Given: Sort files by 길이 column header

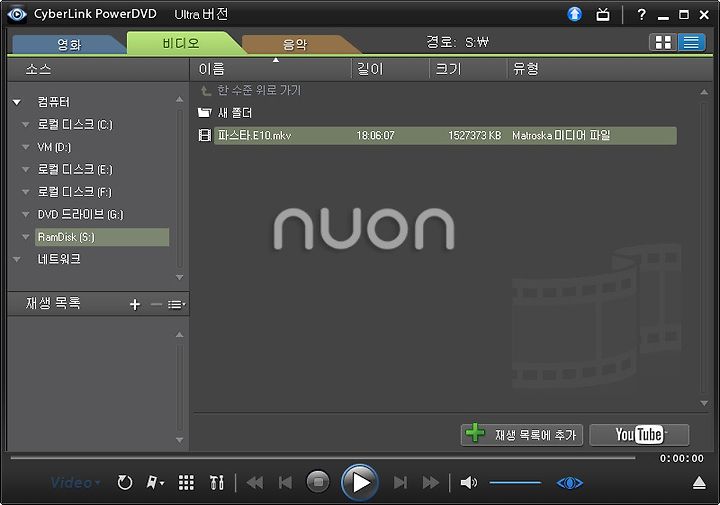Looking at the screenshot, I should pyautogui.click(x=390, y=69).
